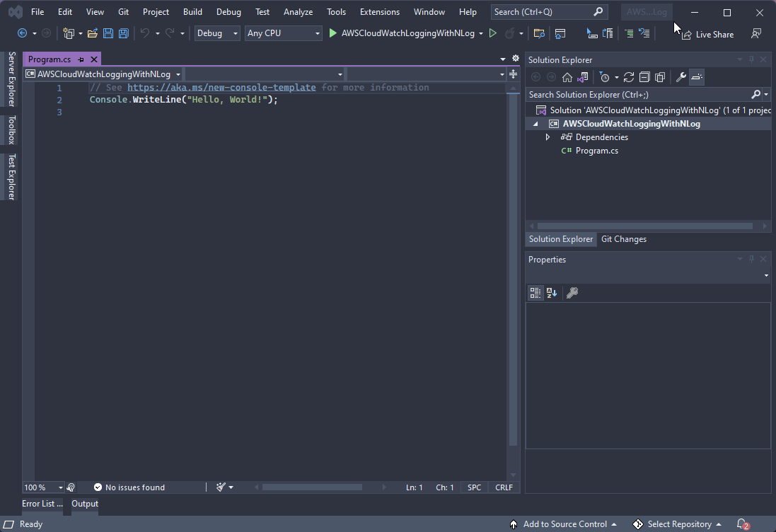Click the Open File folder icon
The image size is (776, 532).
tap(92, 33)
